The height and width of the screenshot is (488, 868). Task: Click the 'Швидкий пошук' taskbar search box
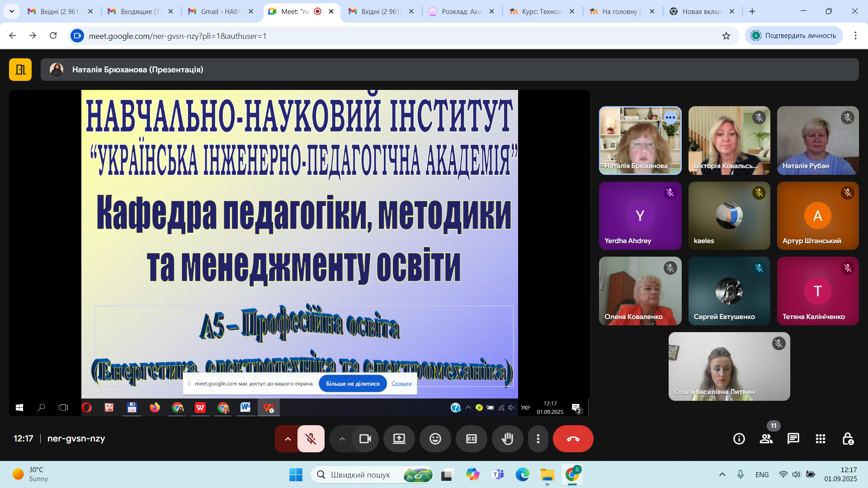[x=372, y=475]
